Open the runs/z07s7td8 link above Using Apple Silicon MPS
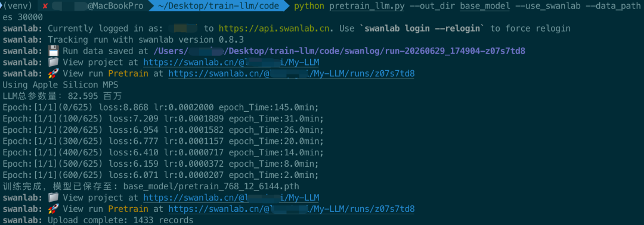The image size is (644, 225). [292, 74]
